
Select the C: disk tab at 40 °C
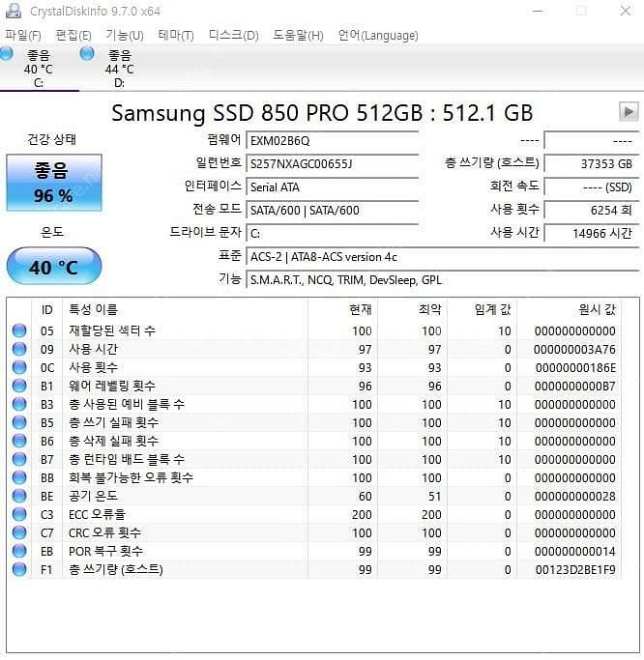pos(39,69)
